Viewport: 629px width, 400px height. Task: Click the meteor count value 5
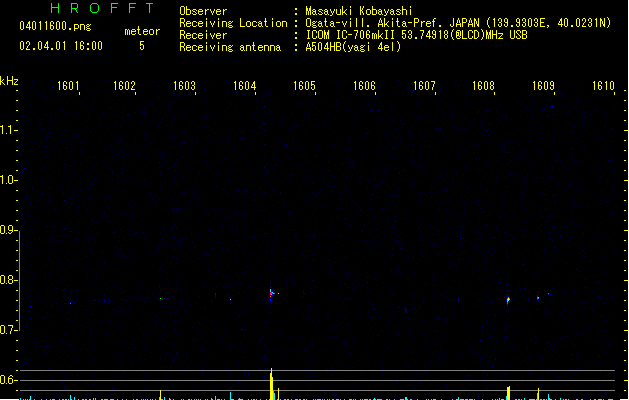(142, 46)
